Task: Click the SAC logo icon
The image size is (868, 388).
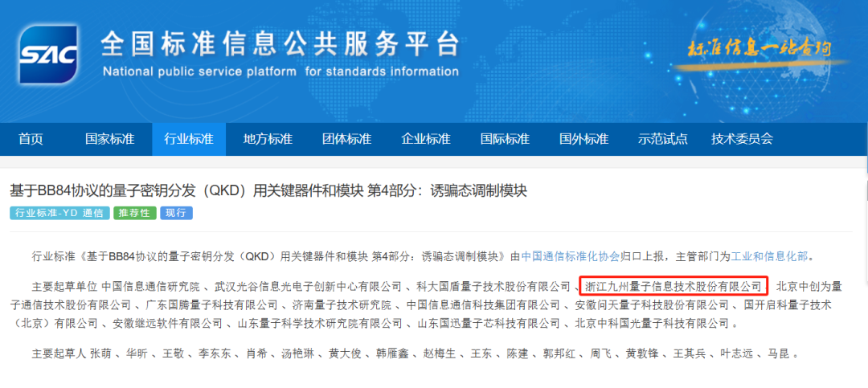Action: tap(47, 54)
